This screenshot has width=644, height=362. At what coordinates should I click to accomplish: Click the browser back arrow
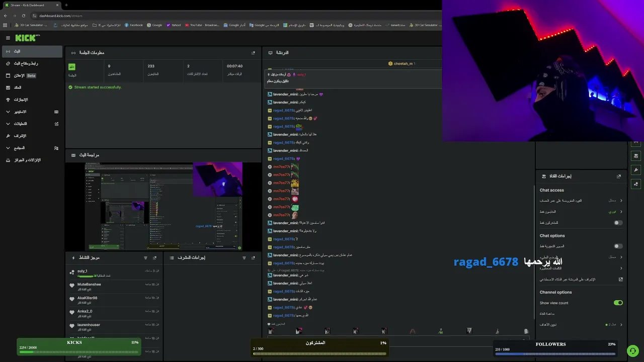pyautogui.click(x=6, y=16)
